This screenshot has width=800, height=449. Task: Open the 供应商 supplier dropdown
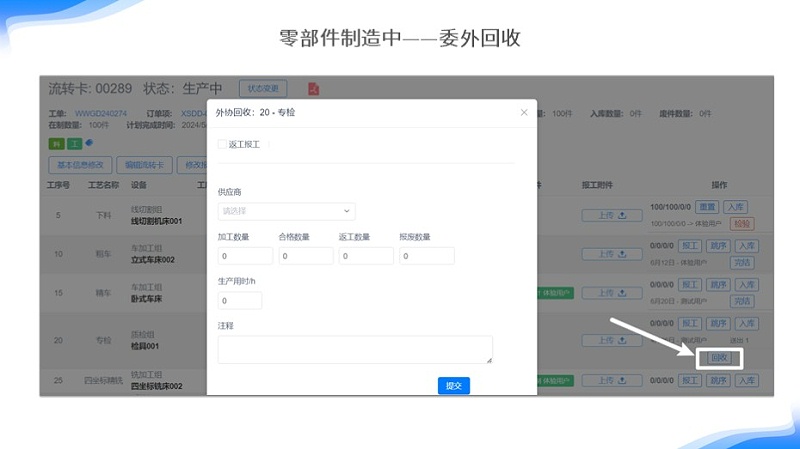click(x=286, y=211)
